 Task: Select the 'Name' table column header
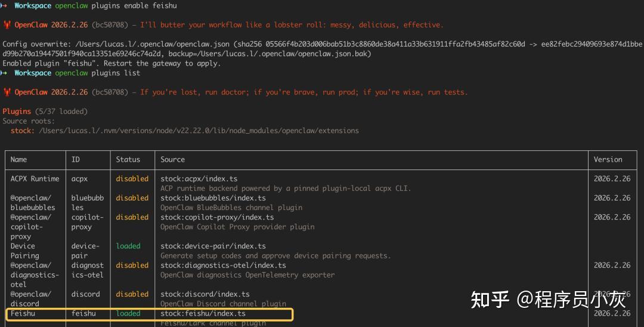(x=18, y=159)
